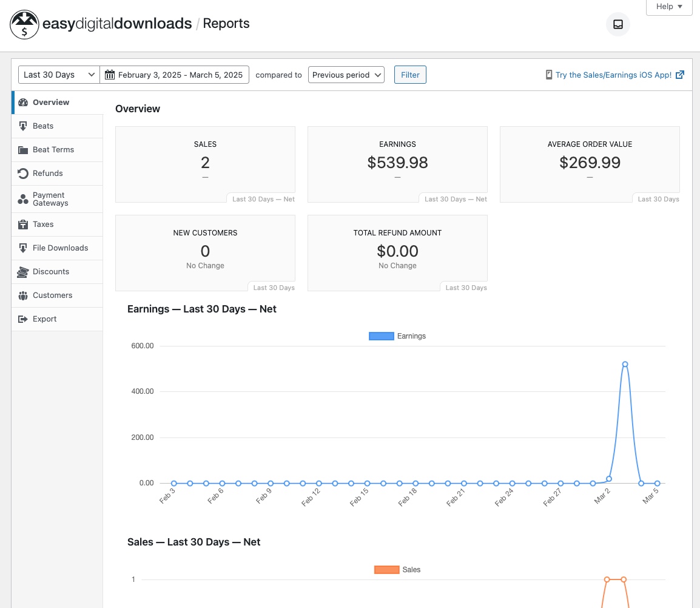The height and width of the screenshot is (608, 700).
Task: Open the Refunds report tab
Action: coord(57,174)
